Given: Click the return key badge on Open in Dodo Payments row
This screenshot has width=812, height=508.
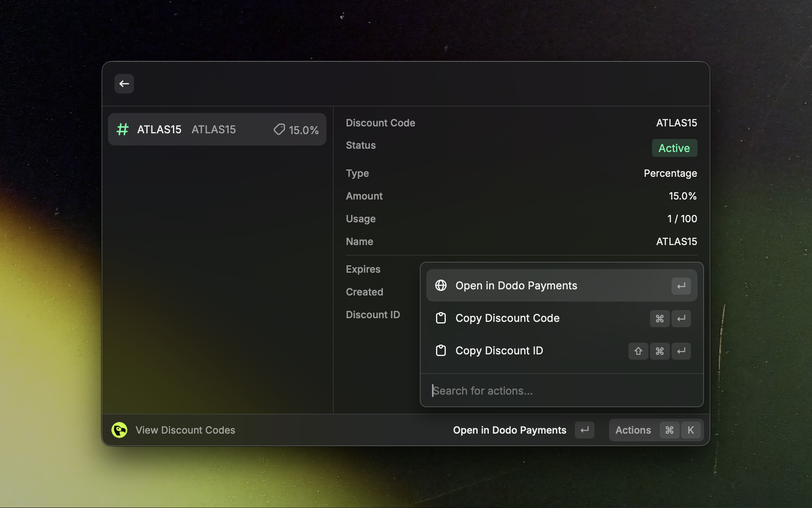Looking at the screenshot, I should coord(681,286).
